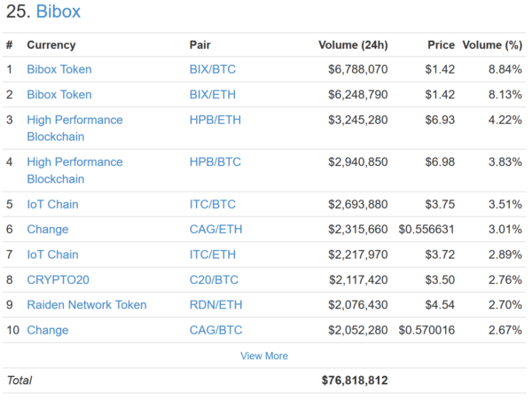The width and height of the screenshot is (532, 400).
Task: Select the $0.570016 price value
Action: pos(426,330)
